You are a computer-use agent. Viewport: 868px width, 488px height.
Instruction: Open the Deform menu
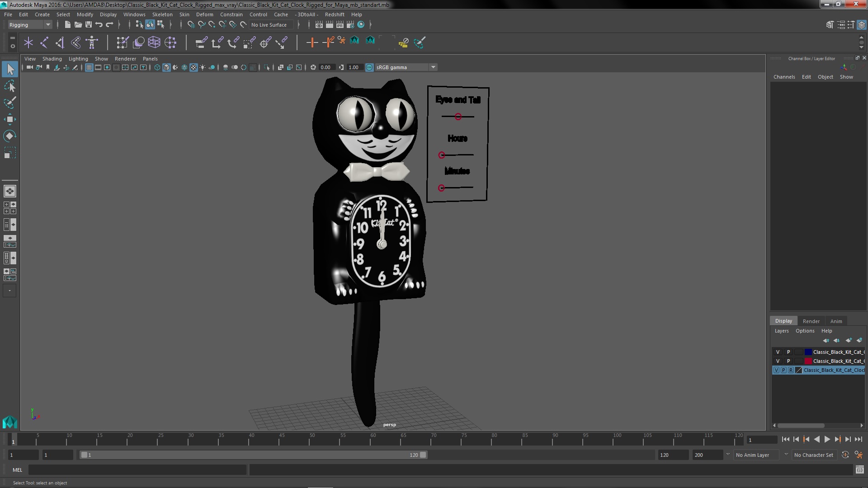tap(204, 14)
